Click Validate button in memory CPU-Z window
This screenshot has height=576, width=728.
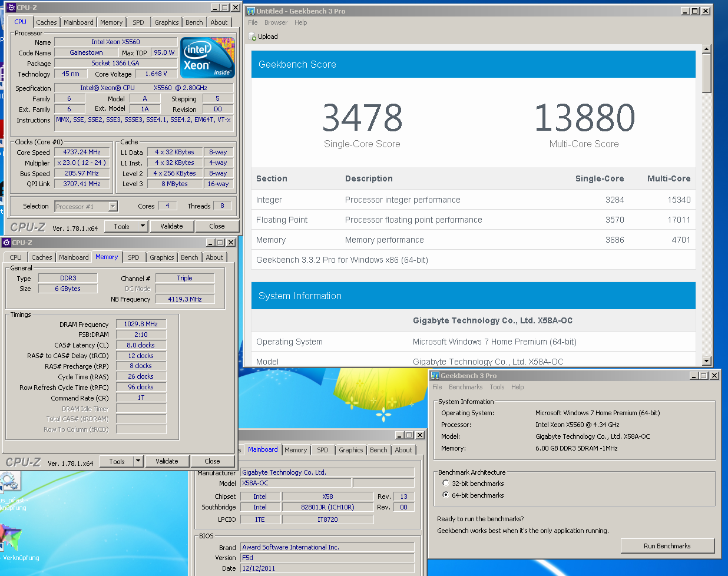167,461
